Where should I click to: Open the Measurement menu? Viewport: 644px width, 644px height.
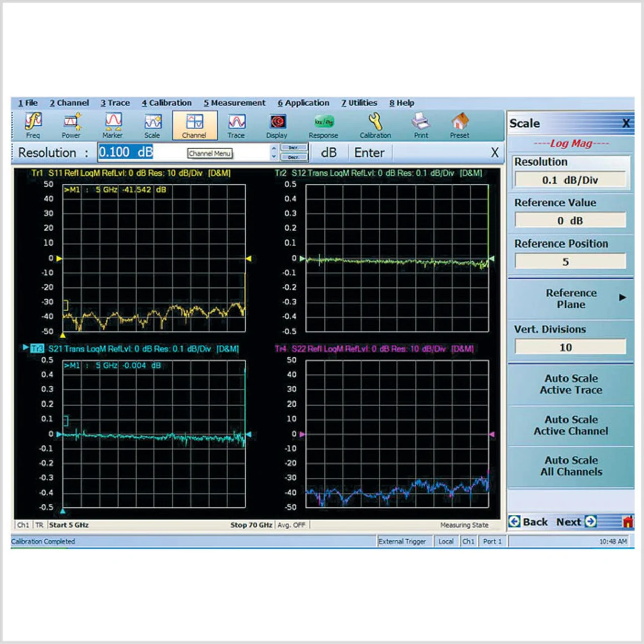[234, 103]
